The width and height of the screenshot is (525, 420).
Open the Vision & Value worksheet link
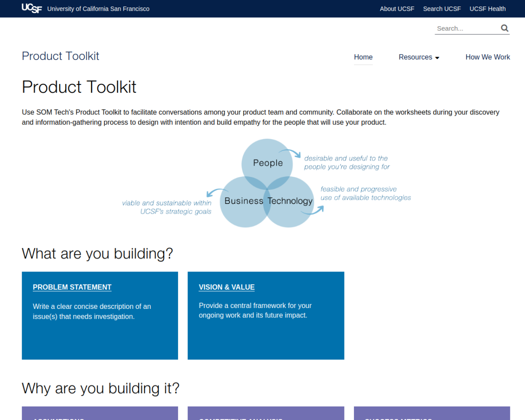(x=227, y=287)
